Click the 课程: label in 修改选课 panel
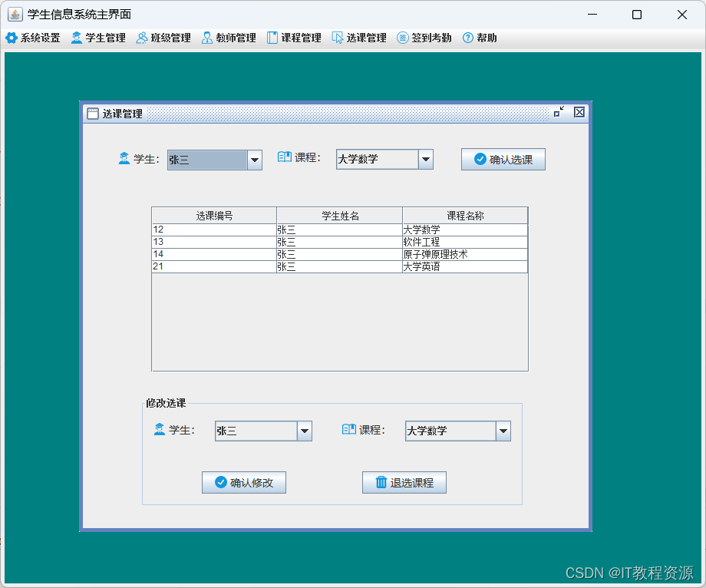The image size is (706, 588). pyautogui.click(x=372, y=430)
